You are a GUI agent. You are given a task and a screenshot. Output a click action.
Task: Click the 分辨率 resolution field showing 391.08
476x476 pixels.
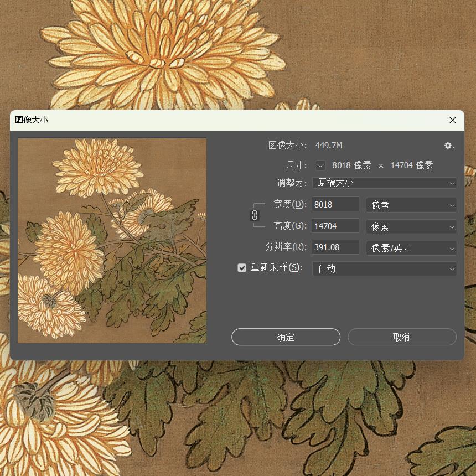tap(335, 247)
